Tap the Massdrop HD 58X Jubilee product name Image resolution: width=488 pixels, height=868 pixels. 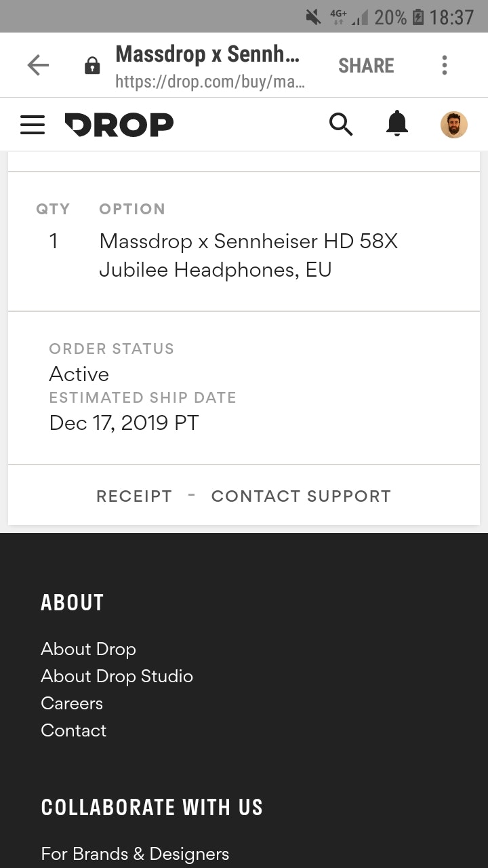click(248, 255)
